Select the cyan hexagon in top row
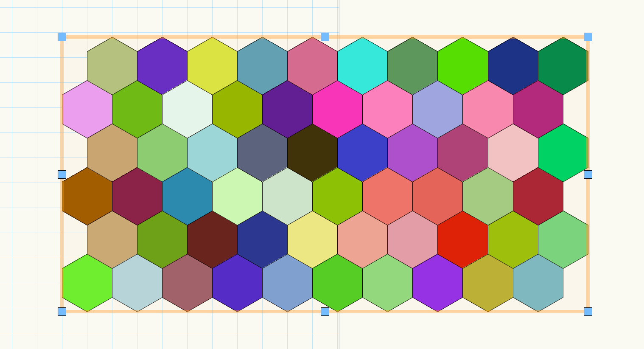The width and height of the screenshot is (644, 349). [x=363, y=66]
